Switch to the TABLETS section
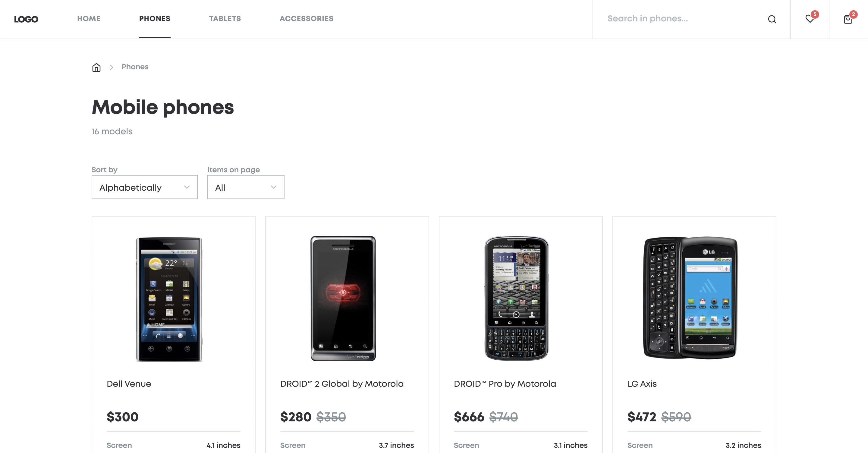This screenshot has height=453, width=868. click(x=225, y=19)
